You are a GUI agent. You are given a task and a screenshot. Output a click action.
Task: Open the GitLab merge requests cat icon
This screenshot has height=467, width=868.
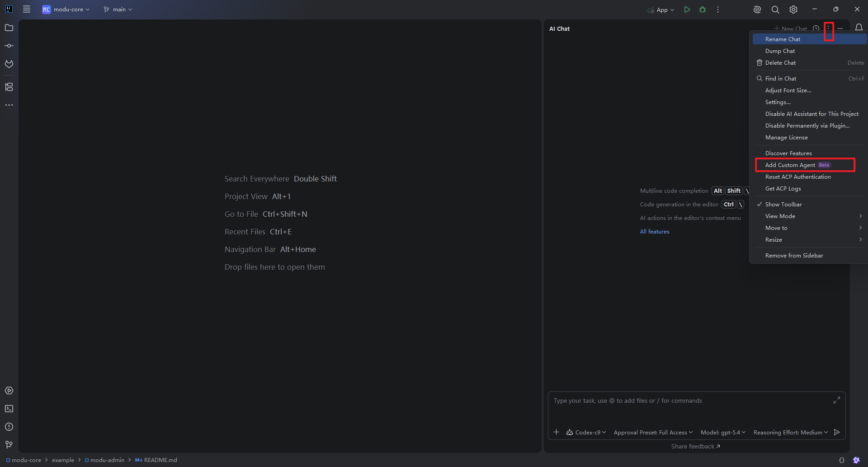pyautogui.click(x=9, y=64)
